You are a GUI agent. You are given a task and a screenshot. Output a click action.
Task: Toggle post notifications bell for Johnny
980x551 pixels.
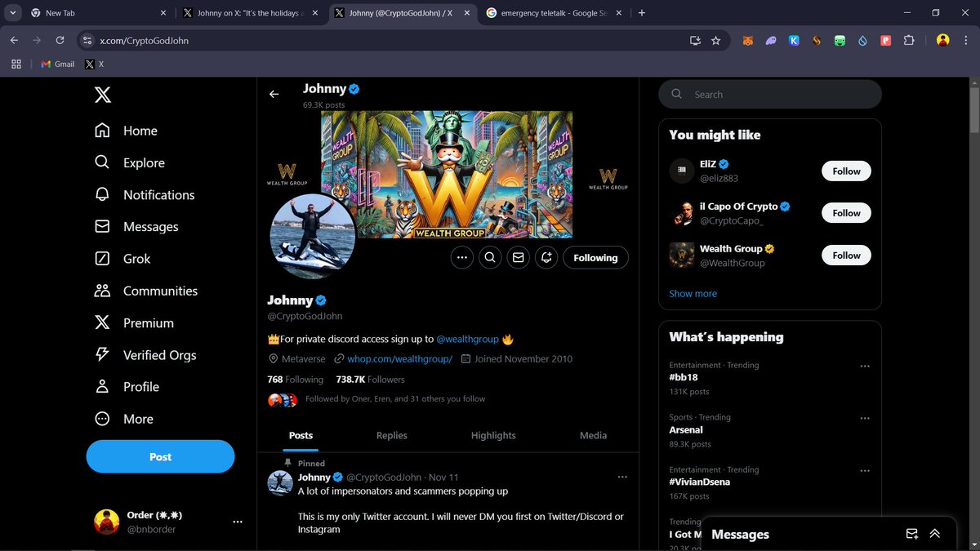tap(546, 257)
